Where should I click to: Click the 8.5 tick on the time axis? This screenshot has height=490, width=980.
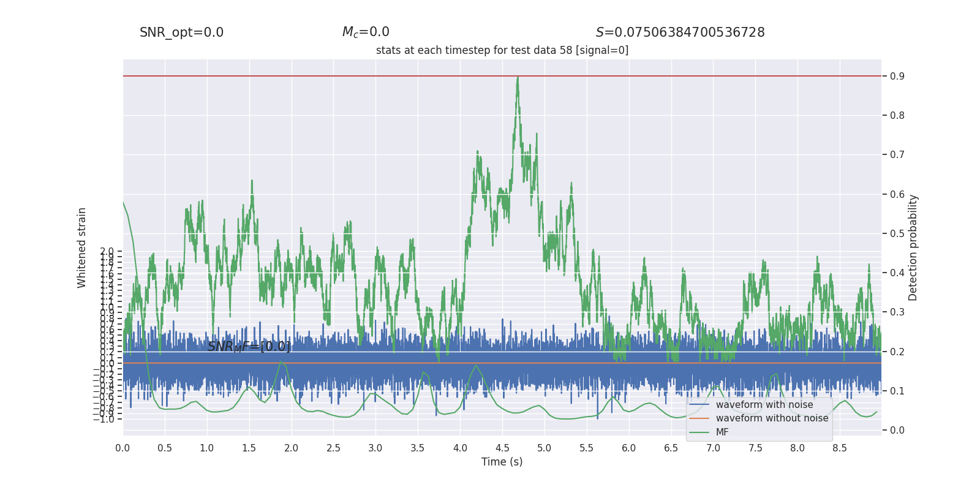click(x=840, y=448)
